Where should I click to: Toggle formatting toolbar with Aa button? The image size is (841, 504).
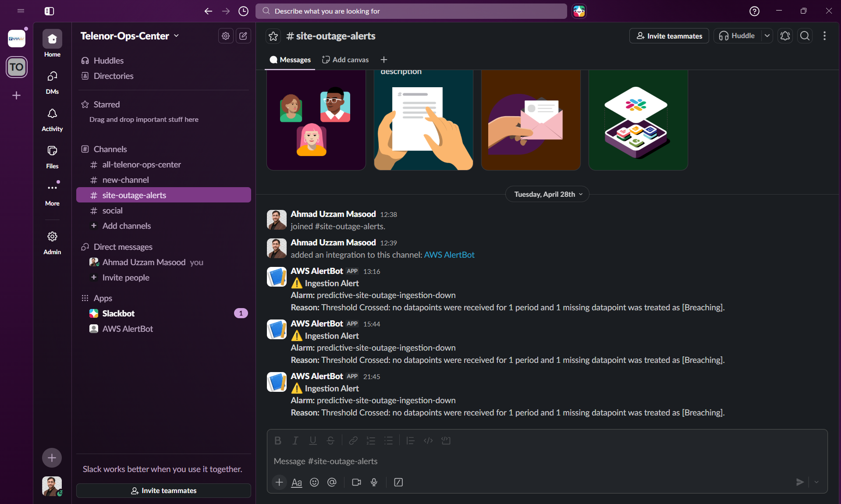[x=297, y=482]
